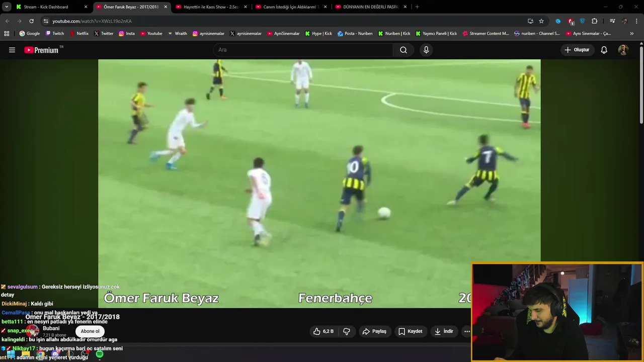Open the Twitter bookmark
This screenshot has width=644, height=362.
(x=104, y=34)
